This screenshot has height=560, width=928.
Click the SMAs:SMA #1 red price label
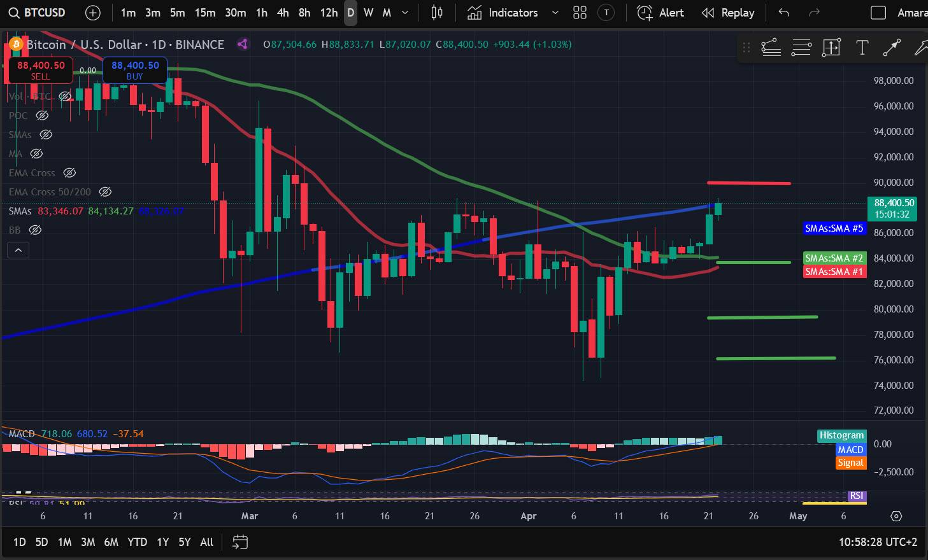(834, 272)
